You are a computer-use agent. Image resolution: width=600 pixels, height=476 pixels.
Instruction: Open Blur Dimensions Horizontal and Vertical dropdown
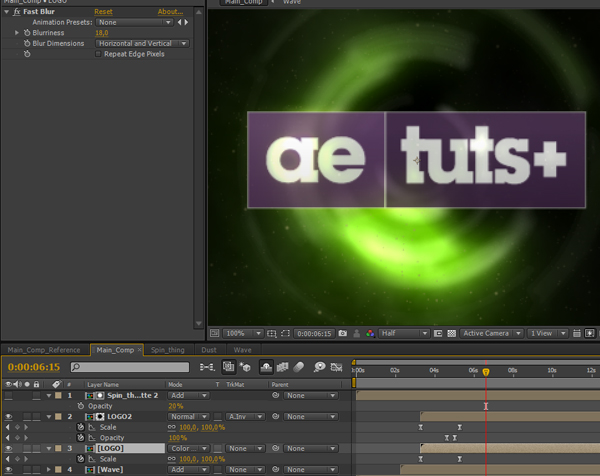click(142, 43)
